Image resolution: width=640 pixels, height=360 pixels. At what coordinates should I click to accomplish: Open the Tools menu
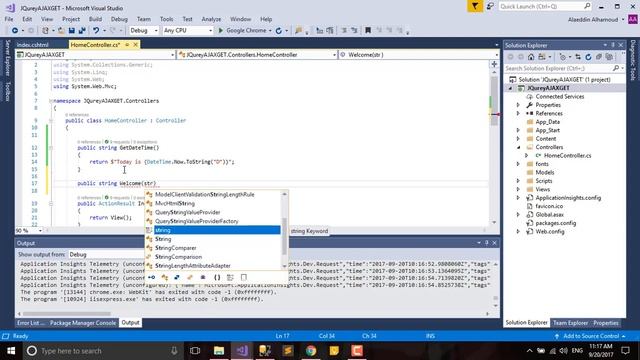(167, 19)
